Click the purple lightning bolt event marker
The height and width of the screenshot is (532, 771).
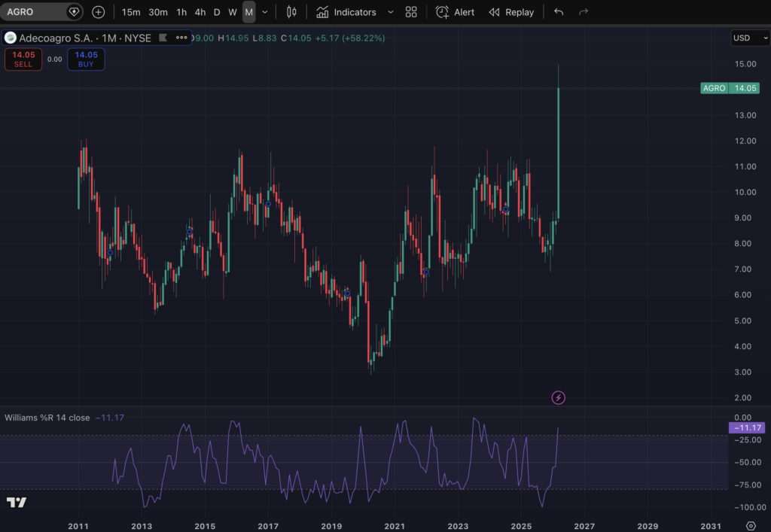click(559, 397)
